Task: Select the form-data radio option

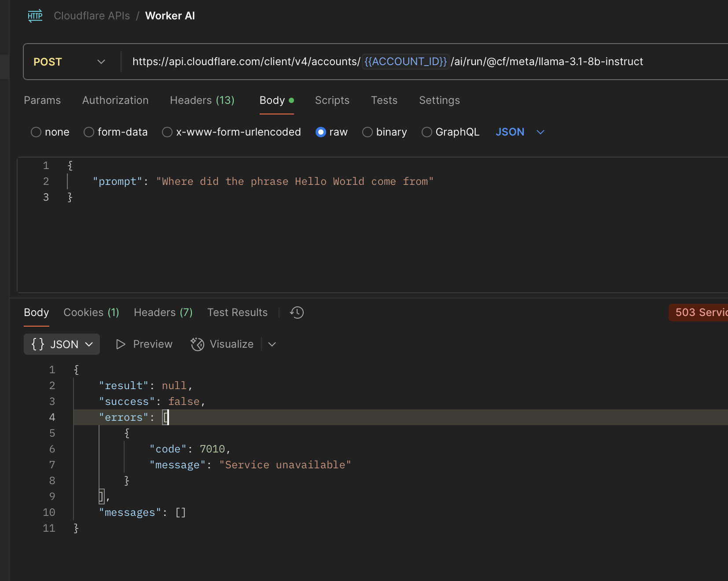Action: click(x=89, y=132)
